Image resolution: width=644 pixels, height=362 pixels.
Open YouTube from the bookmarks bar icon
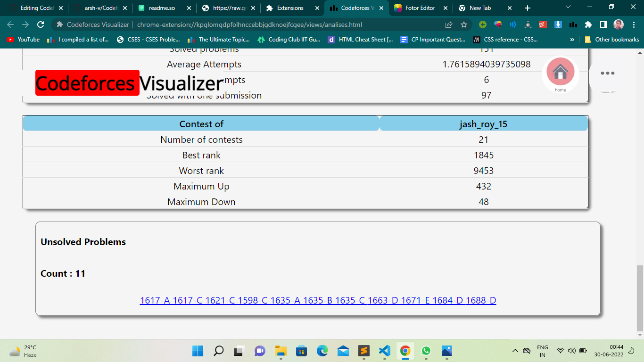pyautogui.click(x=10, y=40)
